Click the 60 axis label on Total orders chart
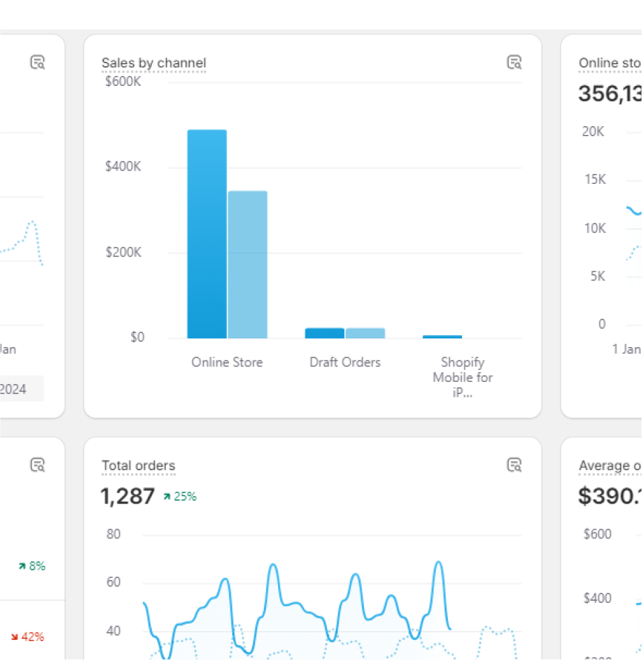The width and height of the screenshot is (642, 672). (x=113, y=582)
